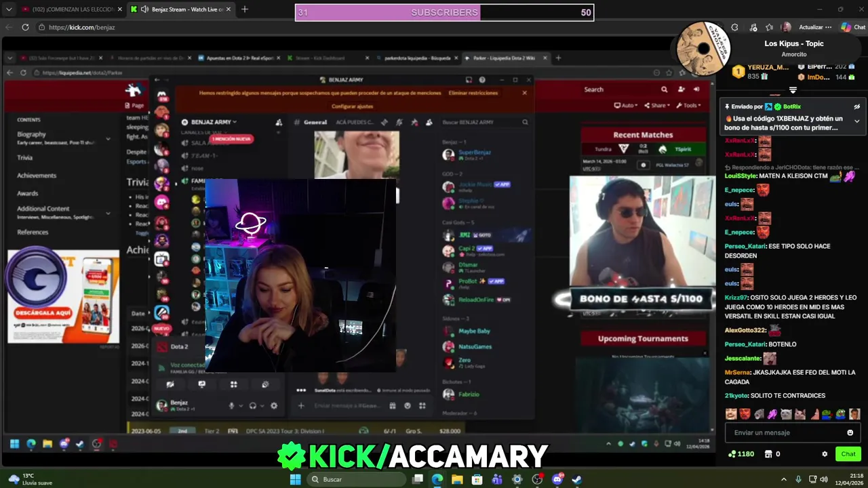Open a new browser tab
The width and height of the screenshot is (868, 488).
(x=245, y=9)
